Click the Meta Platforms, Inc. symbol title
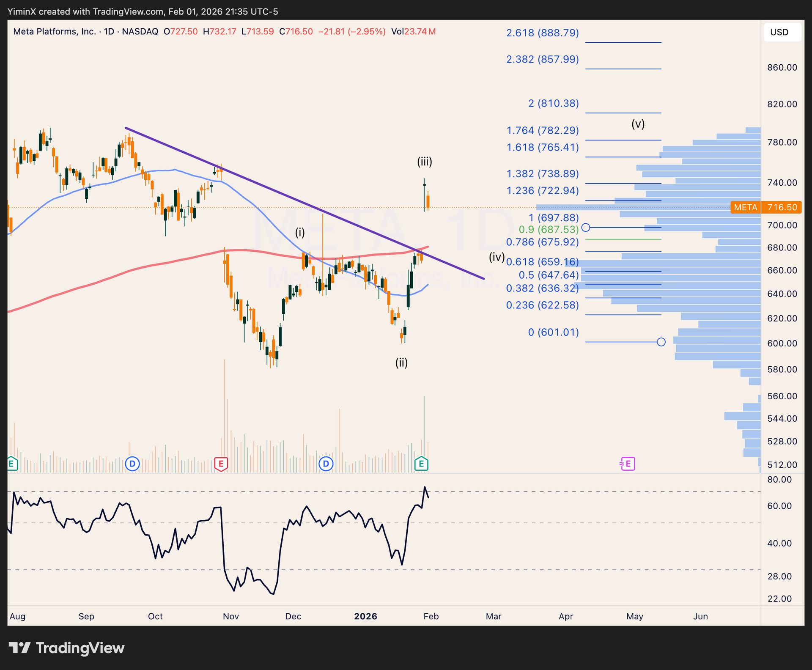 click(x=54, y=32)
